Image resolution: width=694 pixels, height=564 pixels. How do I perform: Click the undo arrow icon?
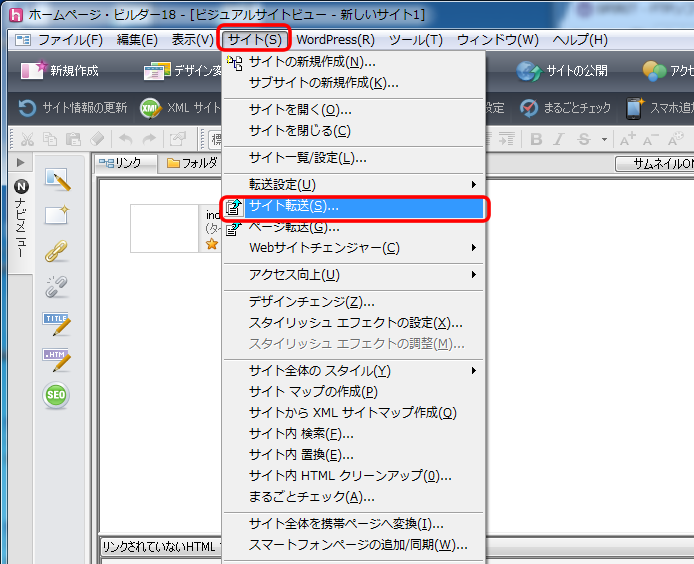(x=126, y=139)
